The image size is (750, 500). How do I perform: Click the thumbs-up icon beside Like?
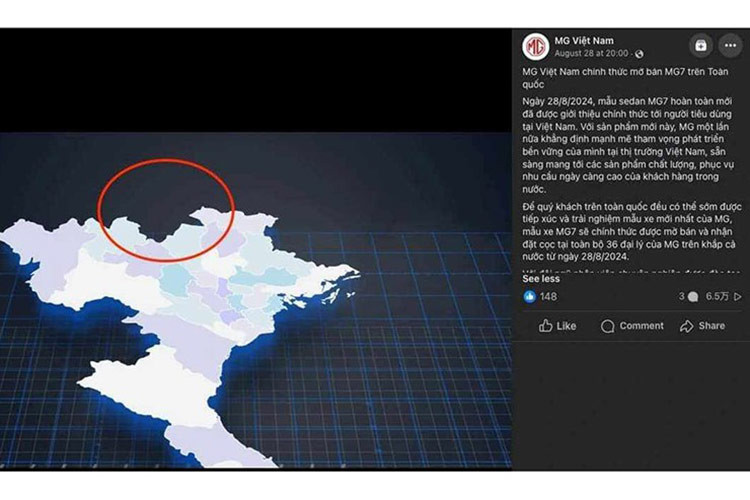click(545, 326)
